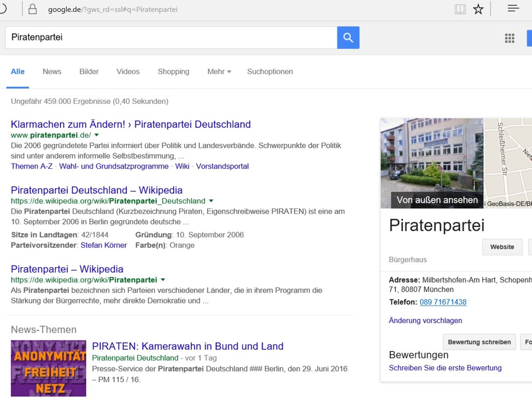The image size is (532, 399).
Task: Click the Adresse line Milbertshofen-Am Hart
Action: tap(460, 285)
